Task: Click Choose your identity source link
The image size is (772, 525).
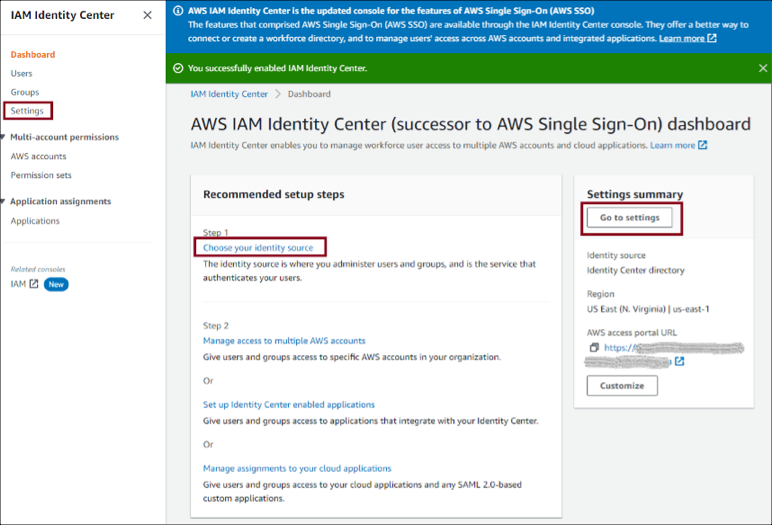Action: point(258,247)
